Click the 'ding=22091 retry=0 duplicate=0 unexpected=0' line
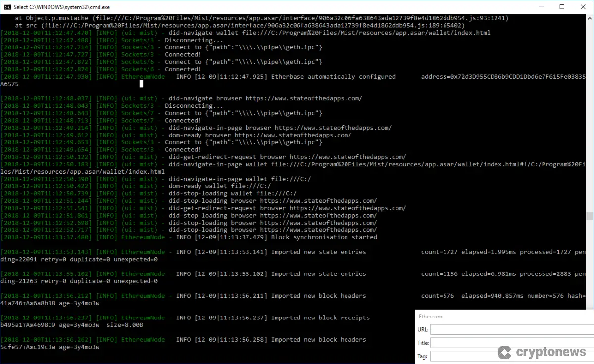The image size is (594, 364). click(x=79, y=259)
